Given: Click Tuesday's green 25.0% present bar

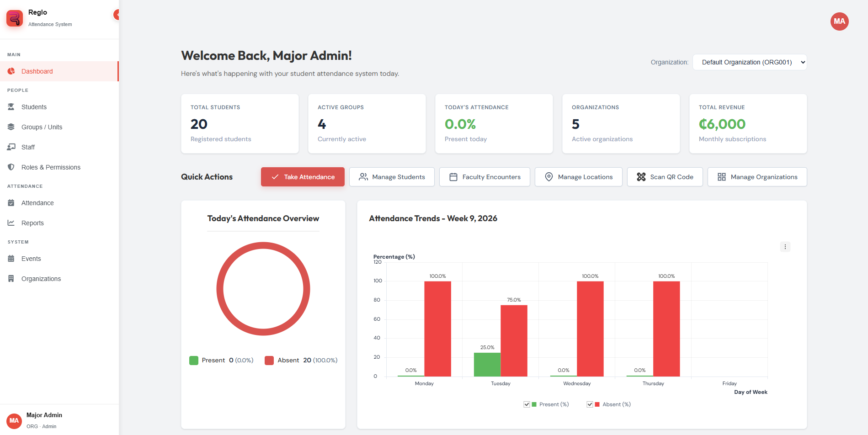Looking at the screenshot, I should point(487,365).
